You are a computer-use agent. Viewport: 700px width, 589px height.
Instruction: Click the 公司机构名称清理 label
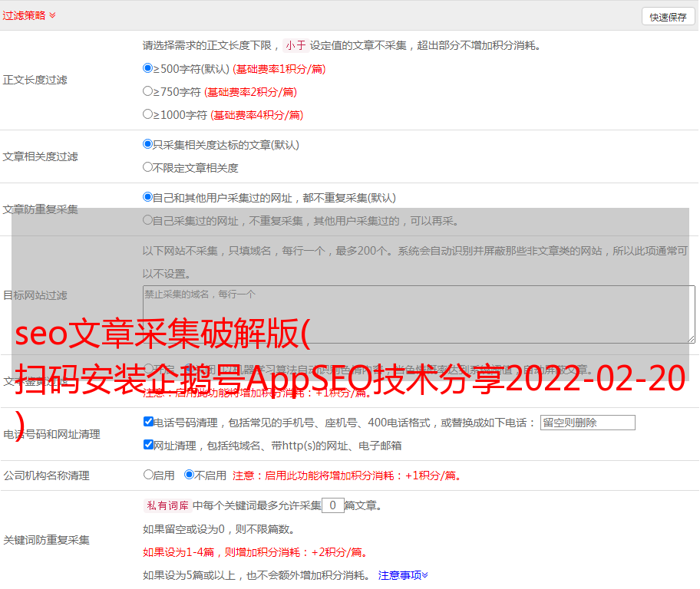pyautogui.click(x=46, y=475)
